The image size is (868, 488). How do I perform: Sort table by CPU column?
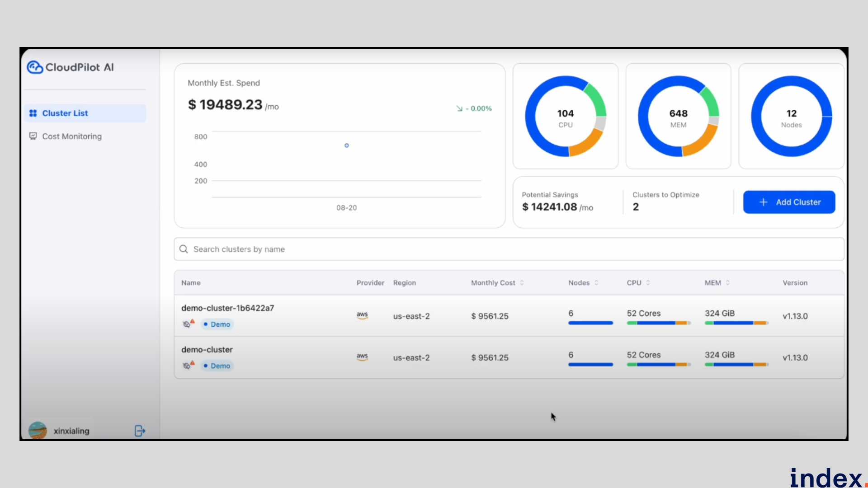[648, 283]
